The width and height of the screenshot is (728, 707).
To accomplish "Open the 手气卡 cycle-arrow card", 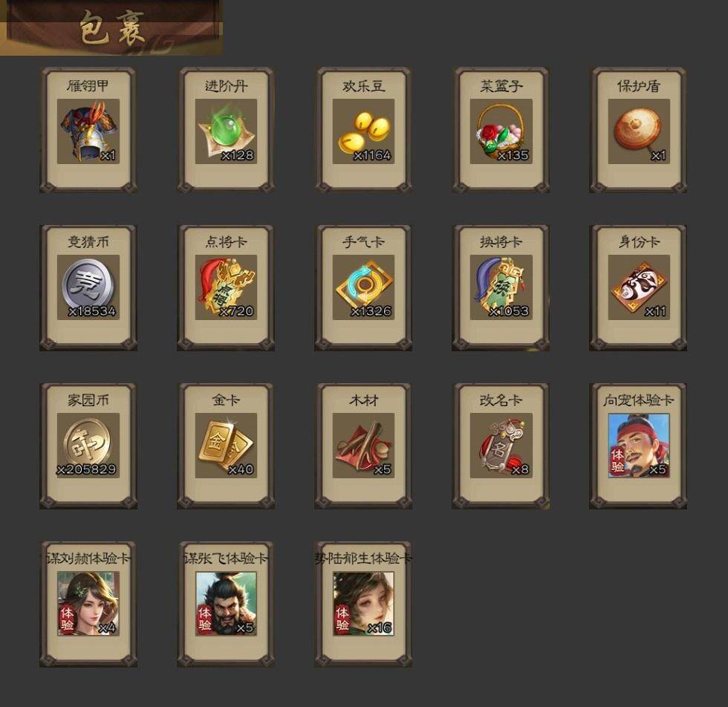I will tap(363, 287).
